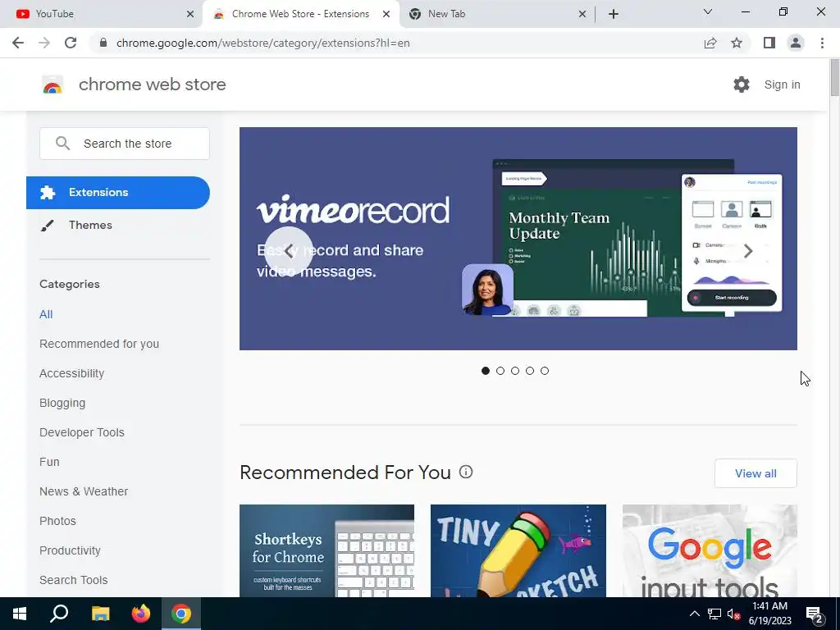Open notification center in taskbar
The height and width of the screenshot is (630, 840).
pyautogui.click(x=815, y=614)
